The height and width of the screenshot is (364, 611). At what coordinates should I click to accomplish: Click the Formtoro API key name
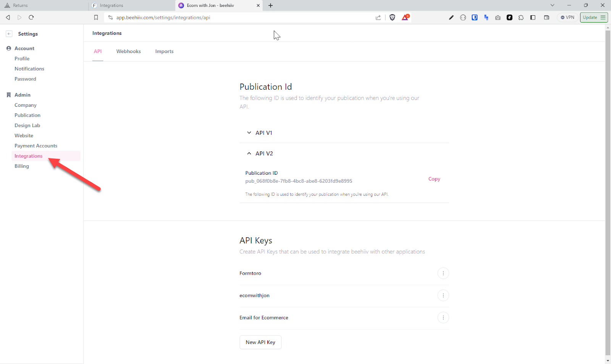(x=251, y=274)
